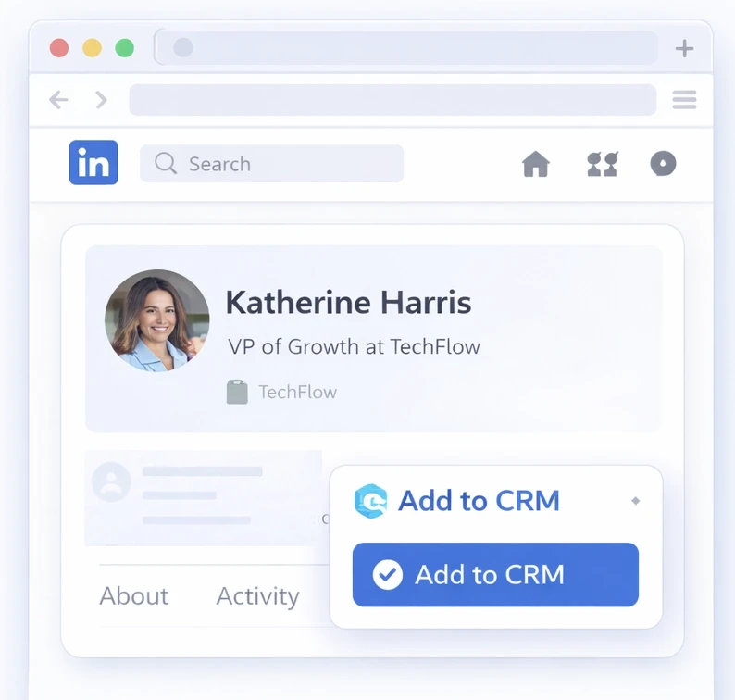This screenshot has height=700, width=735.
Task: Click the checkmark on Add to CRM
Action: [x=388, y=574]
